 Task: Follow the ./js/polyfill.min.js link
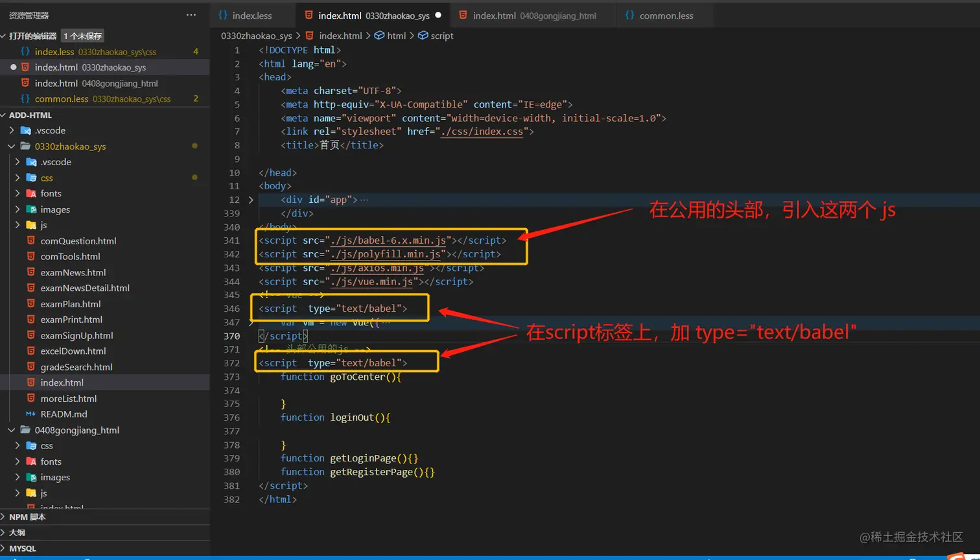click(387, 254)
